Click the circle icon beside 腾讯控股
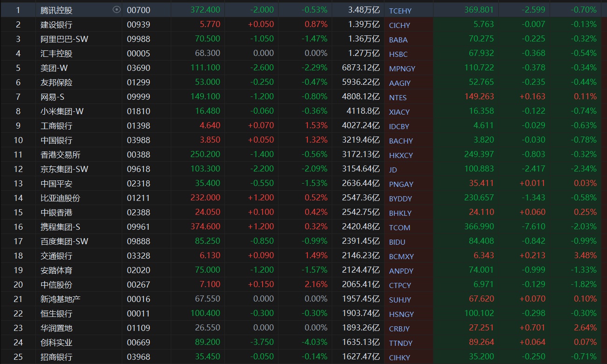 [117, 10]
